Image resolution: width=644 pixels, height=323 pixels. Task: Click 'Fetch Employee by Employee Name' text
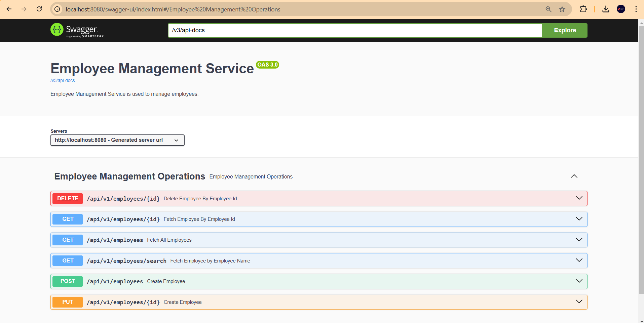[x=210, y=261]
